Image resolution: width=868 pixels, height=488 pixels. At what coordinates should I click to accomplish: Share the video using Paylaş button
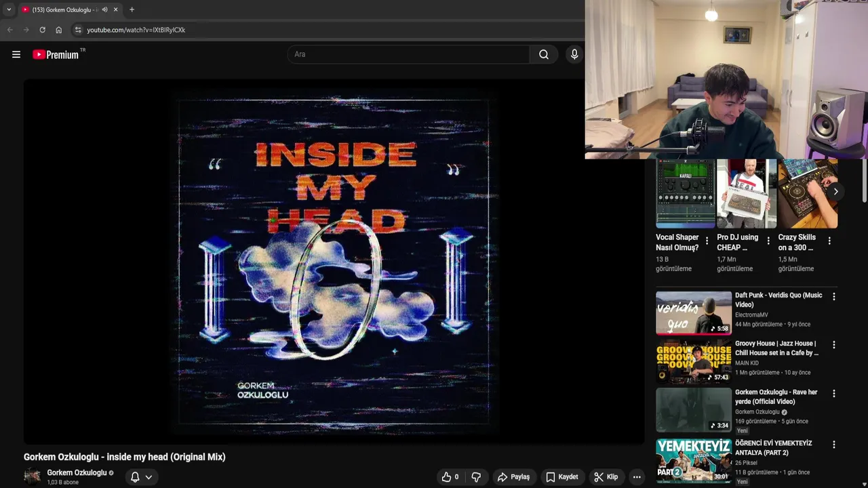point(513,476)
